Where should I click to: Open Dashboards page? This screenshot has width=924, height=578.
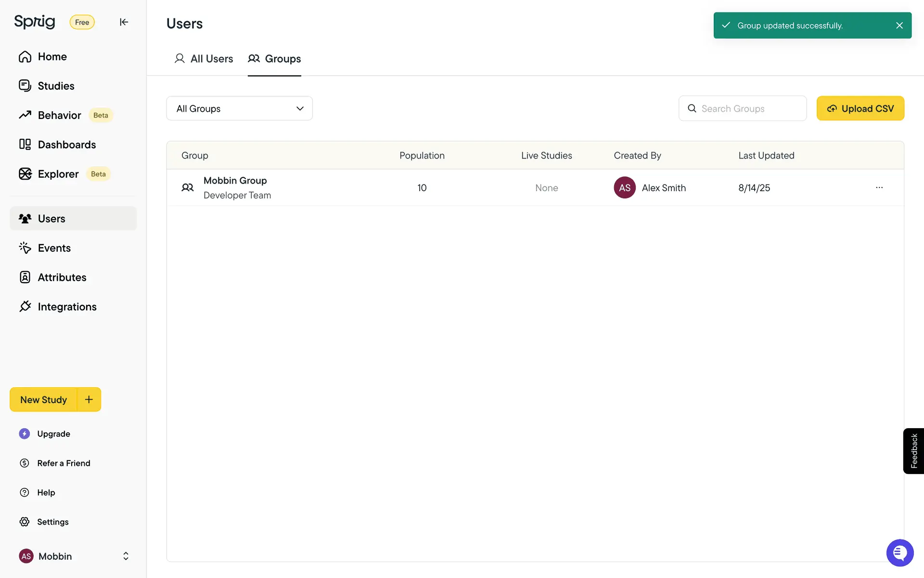coord(66,145)
